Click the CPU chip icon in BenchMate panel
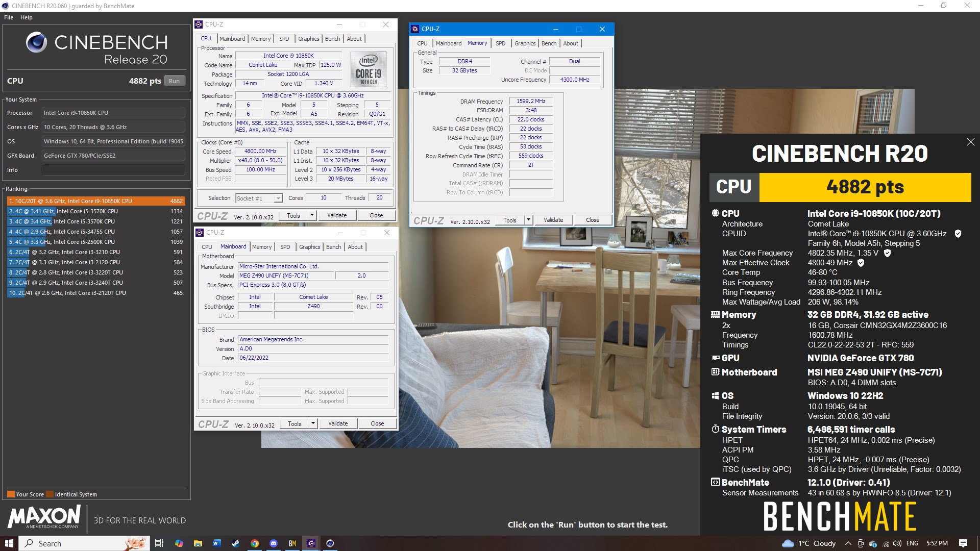Screen dimensions: 980x551 (x=715, y=213)
